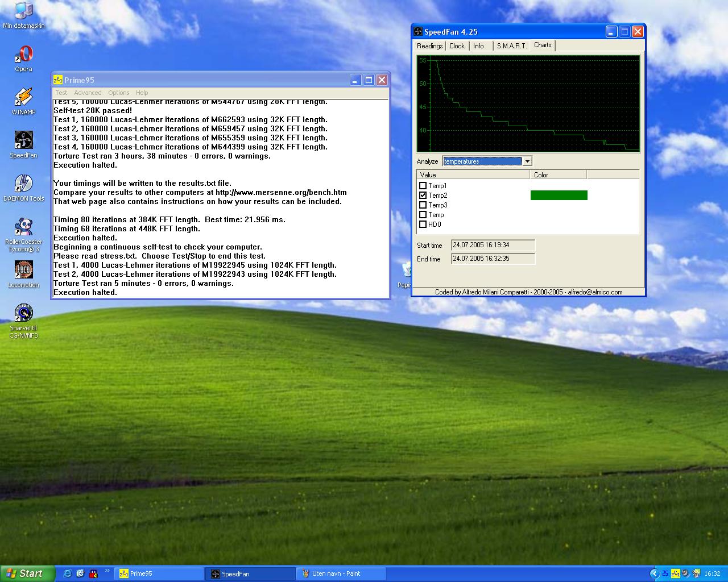The width and height of the screenshot is (728, 582).
Task: Switch to the Clock tab in SpeedFan
Action: pyautogui.click(x=457, y=46)
